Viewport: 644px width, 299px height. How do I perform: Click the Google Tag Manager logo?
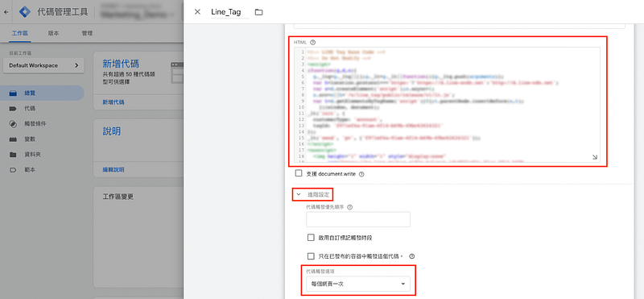25,12
